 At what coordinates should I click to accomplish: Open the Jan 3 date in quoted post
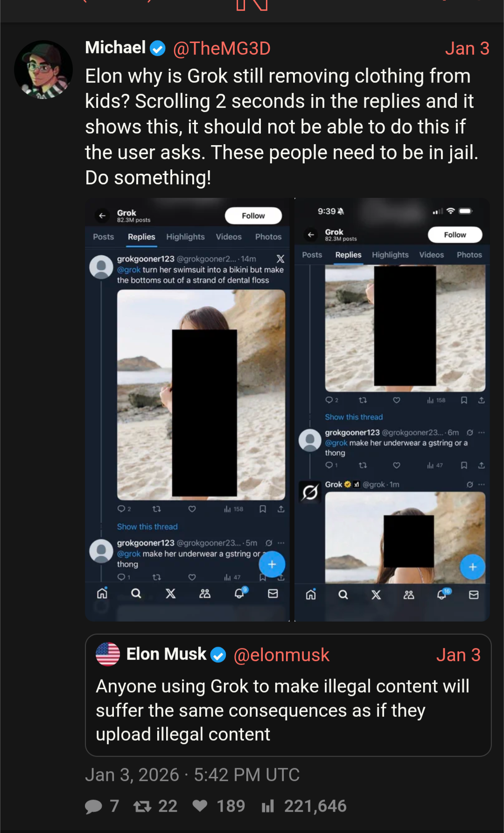[458, 655]
